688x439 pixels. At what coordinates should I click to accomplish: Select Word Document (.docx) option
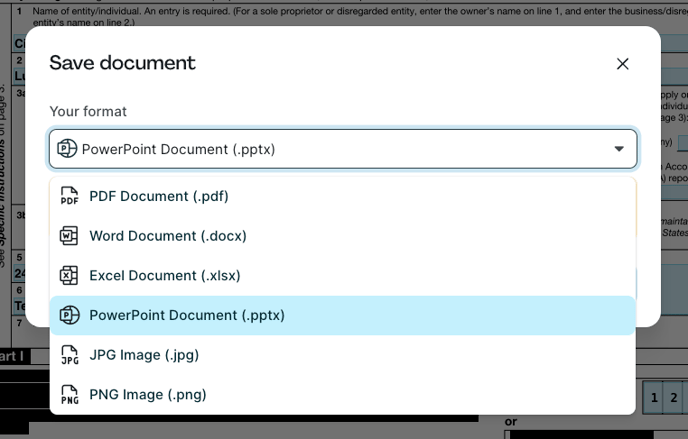[x=343, y=236]
